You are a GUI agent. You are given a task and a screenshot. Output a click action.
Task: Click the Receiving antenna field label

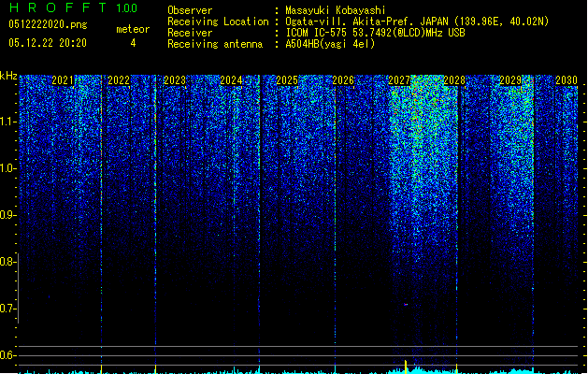[215, 44]
